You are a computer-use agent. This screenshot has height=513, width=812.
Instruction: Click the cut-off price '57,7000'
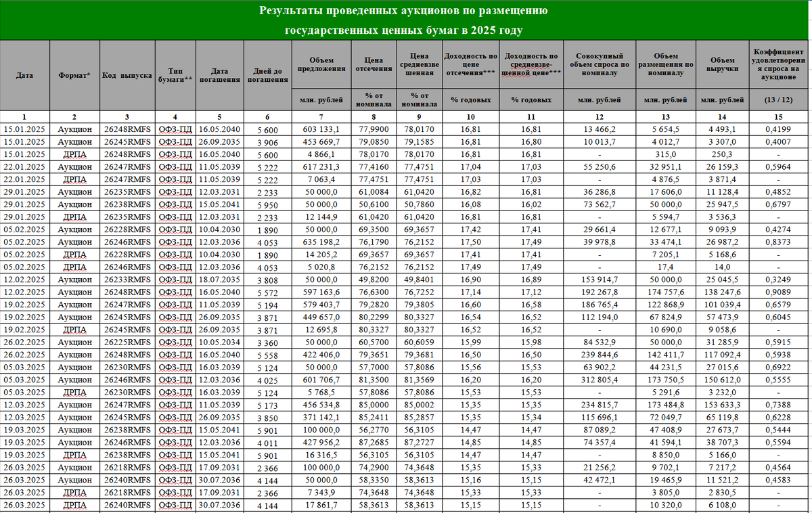pos(374,367)
